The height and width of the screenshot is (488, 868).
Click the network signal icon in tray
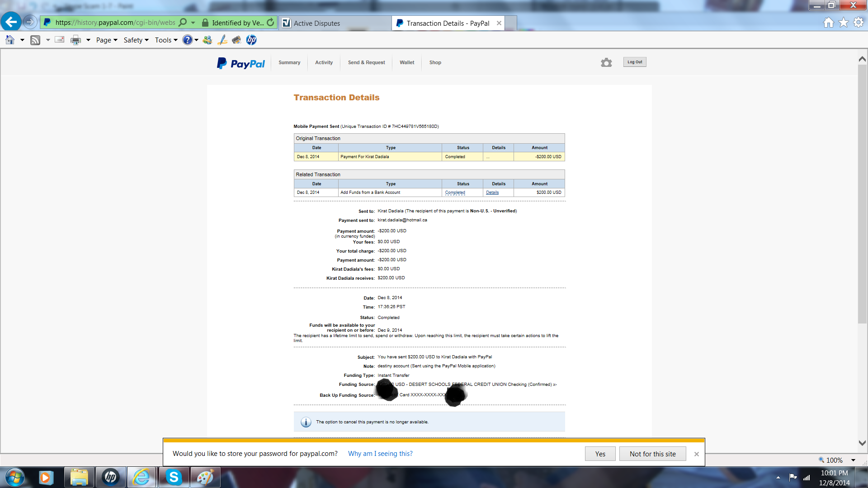(807, 477)
